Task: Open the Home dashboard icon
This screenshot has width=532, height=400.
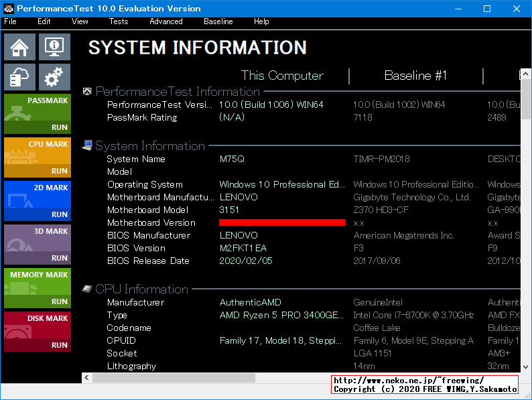Action: tap(19, 47)
